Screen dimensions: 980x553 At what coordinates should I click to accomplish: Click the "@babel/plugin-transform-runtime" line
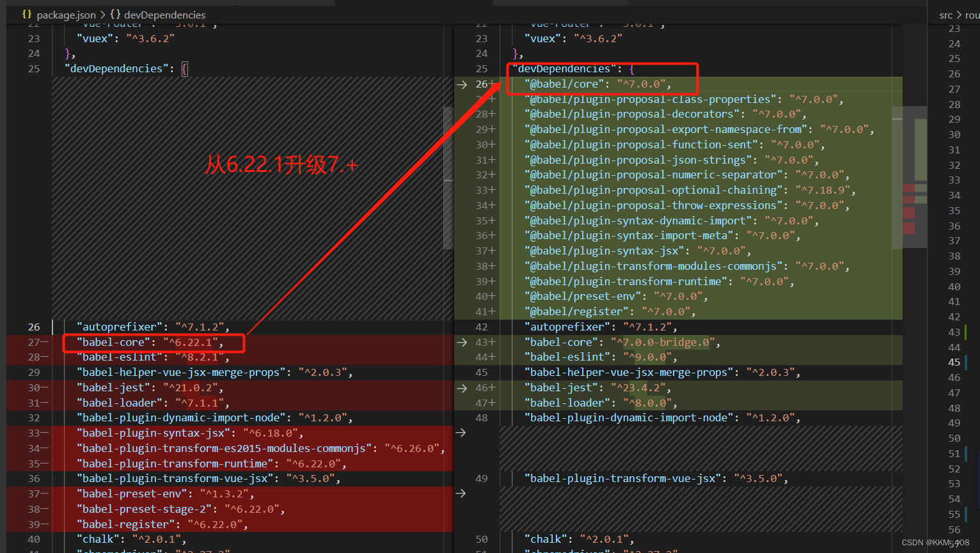click(x=660, y=281)
